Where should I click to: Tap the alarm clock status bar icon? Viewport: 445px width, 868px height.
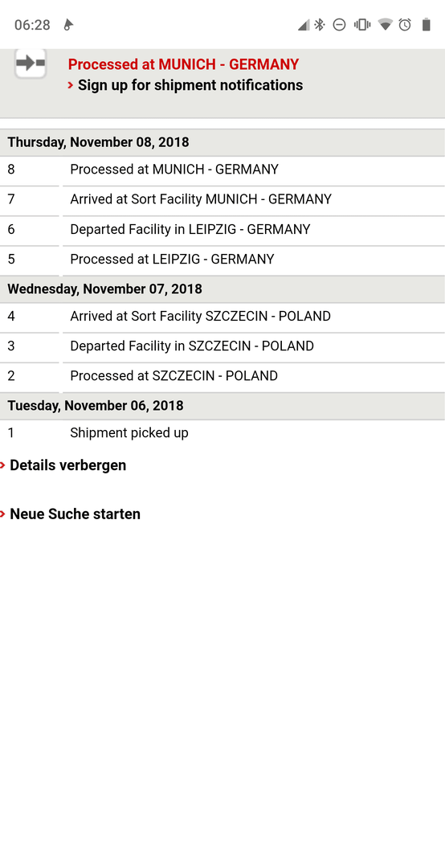(405, 24)
